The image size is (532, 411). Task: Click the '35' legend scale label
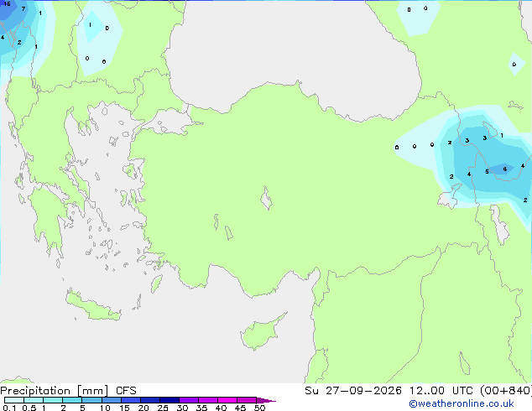pyautogui.click(x=201, y=408)
